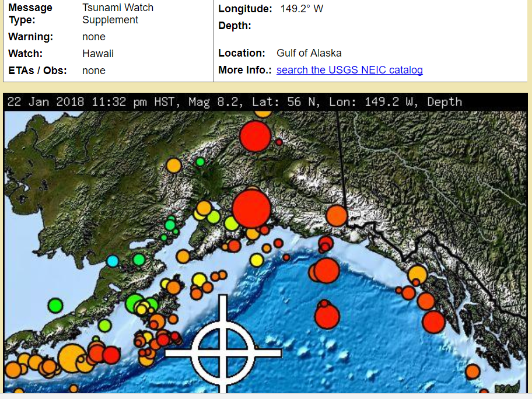This screenshot has width=532, height=399.
Task: Click the 149.2° W longitude value
Action: 302,9
